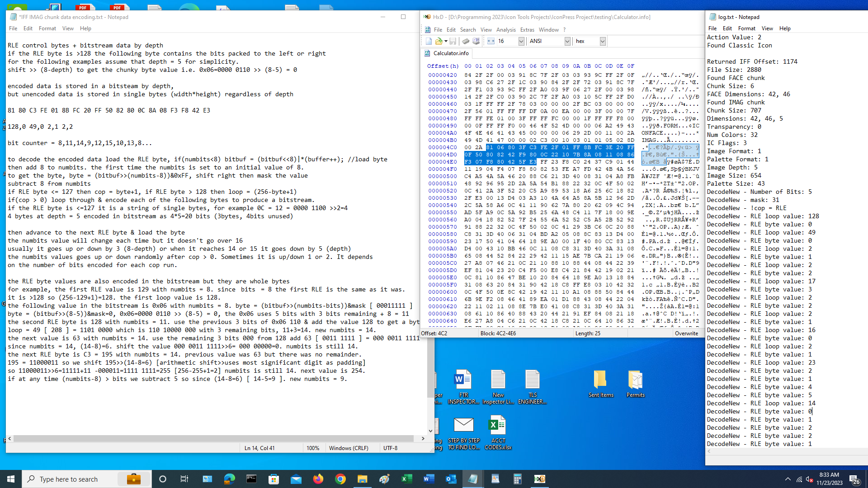Click the New file icon in HxD

point(429,41)
